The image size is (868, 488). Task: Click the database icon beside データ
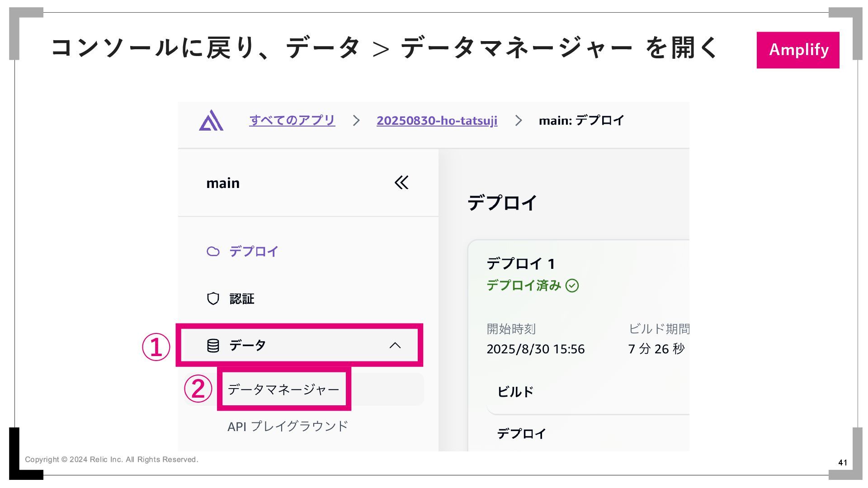[213, 346]
